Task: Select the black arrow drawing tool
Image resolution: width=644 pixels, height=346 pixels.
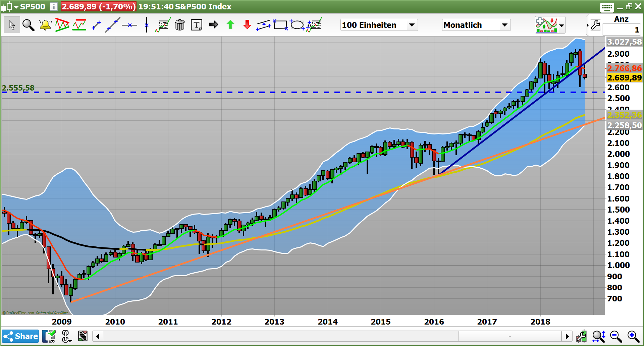Action: (x=213, y=25)
